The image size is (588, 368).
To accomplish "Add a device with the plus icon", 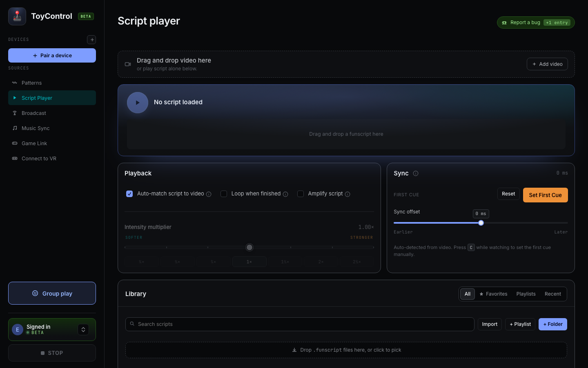I will point(91,40).
